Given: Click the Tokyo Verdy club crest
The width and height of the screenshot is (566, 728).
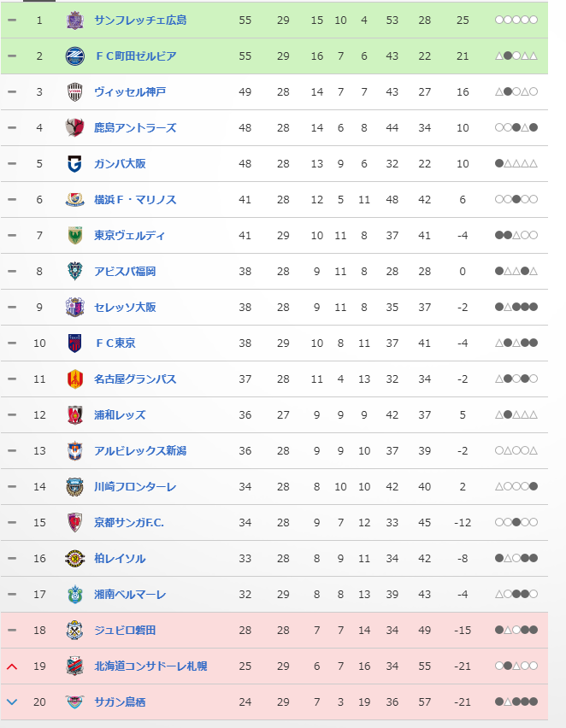Looking at the screenshot, I should coord(75,236).
